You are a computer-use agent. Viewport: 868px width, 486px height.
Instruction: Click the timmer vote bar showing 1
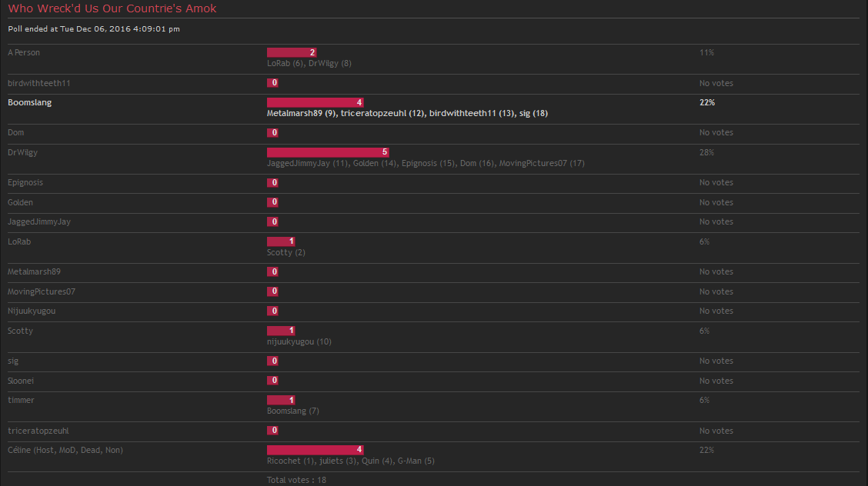(281, 400)
